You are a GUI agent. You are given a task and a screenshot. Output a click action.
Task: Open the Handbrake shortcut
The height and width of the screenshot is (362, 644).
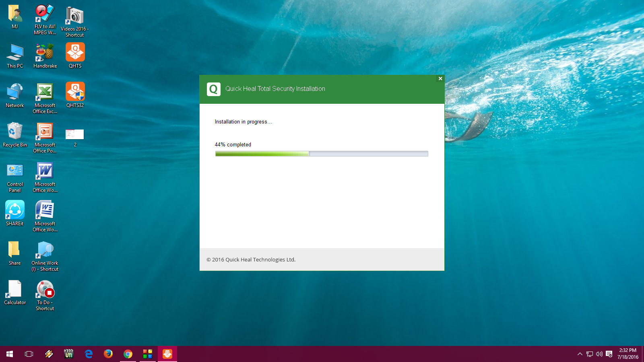[45, 52]
